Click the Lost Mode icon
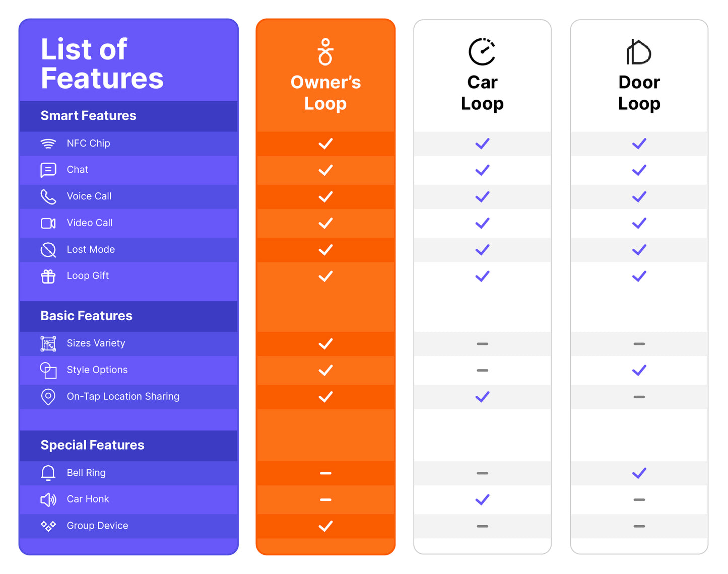Image resolution: width=728 pixels, height=574 pixels. 48,250
